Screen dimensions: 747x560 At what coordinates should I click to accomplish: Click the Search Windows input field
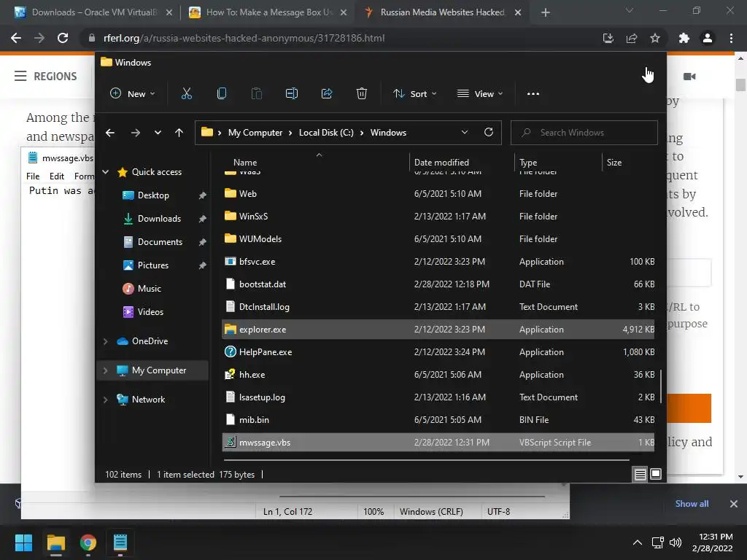(584, 133)
